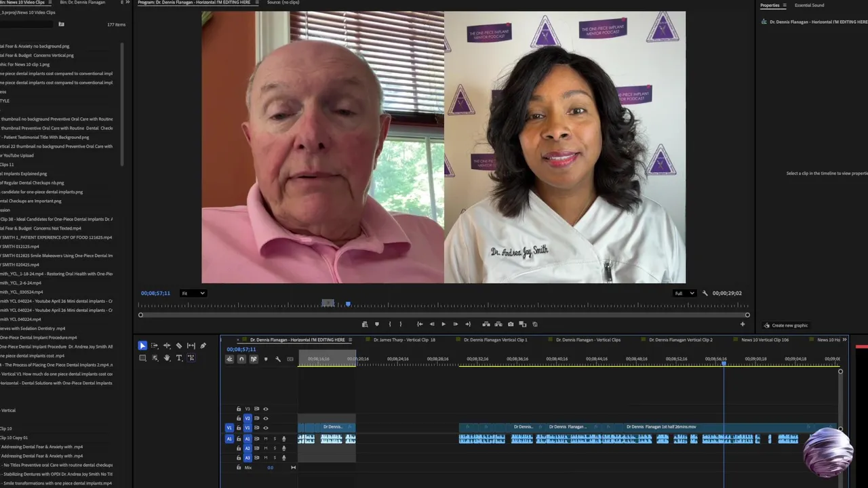Mute audio track A2
Viewport: 868px width, 488px height.
266,448
